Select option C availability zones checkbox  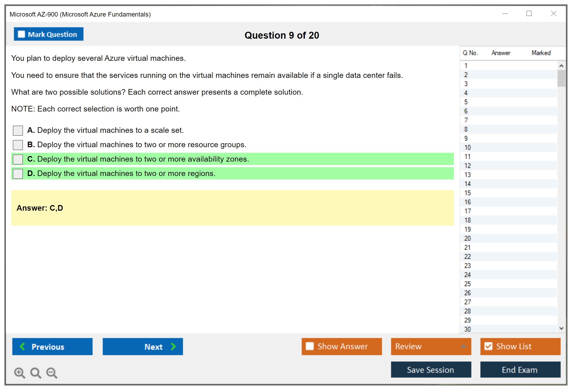(18, 159)
